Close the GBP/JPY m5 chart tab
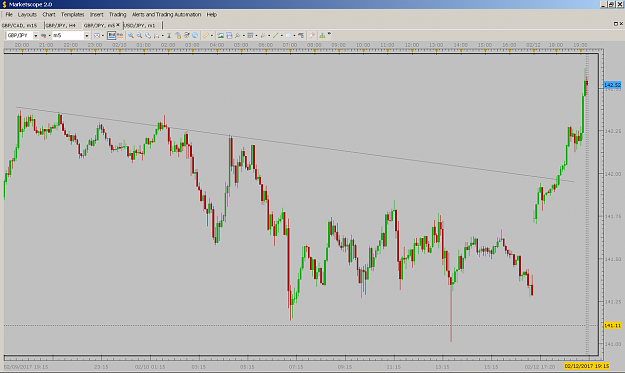625x373 pixels. [x=118, y=25]
